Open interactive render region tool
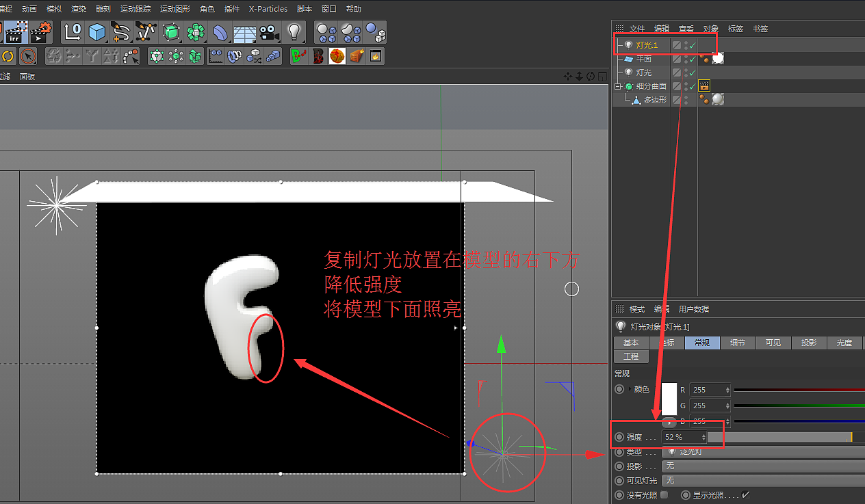Viewport: 865px width, 504px height. coord(16,31)
